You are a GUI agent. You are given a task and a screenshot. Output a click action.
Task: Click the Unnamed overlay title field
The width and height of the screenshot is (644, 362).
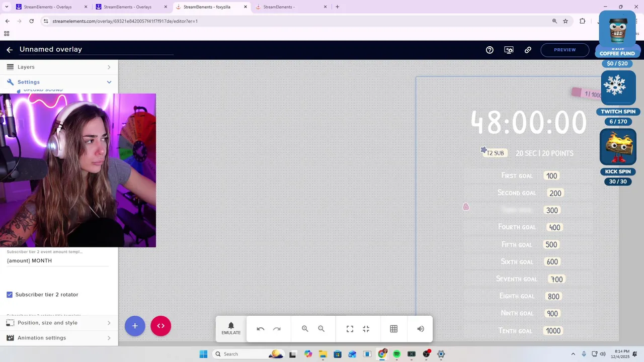(x=96, y=49)
